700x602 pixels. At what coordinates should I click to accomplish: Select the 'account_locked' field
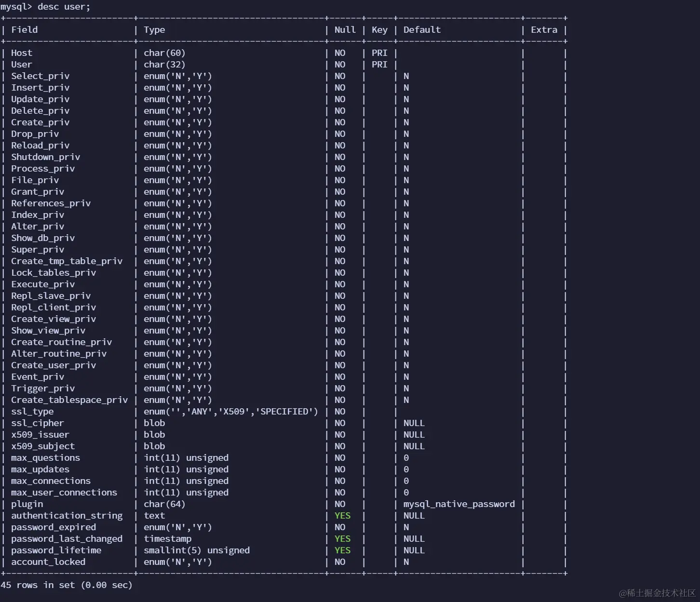48,562
